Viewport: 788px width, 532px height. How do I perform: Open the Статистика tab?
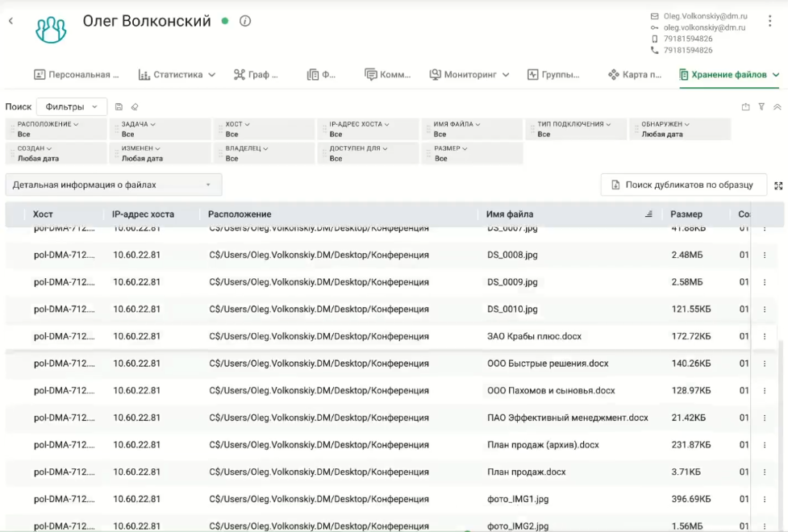[177, 75]
